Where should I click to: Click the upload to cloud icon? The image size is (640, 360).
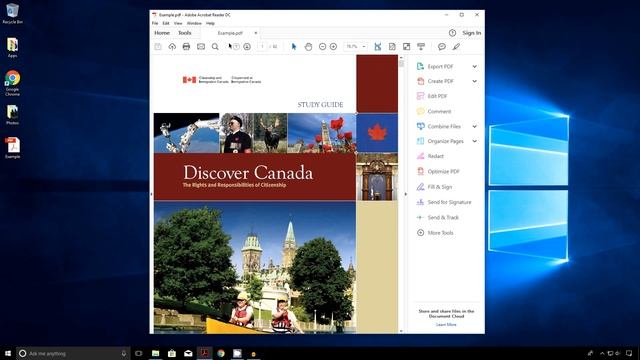pyautogui.click(x=172, y=47)
